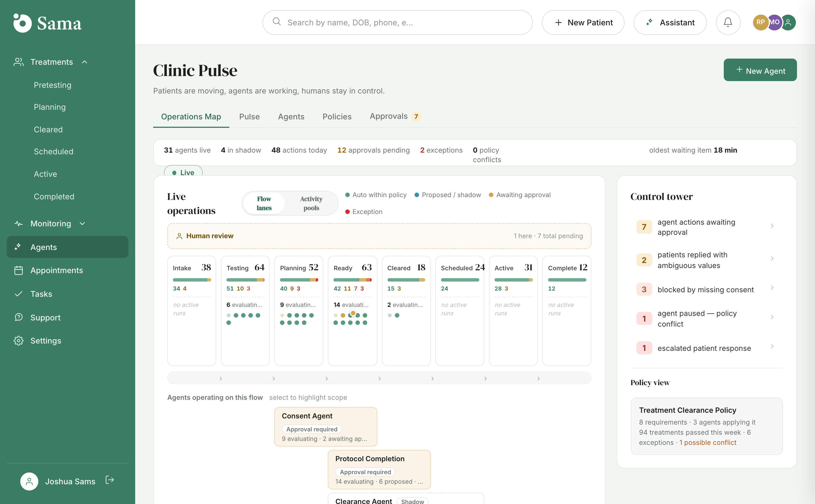This screenshot has height=504, width=815.
Task: Collapse the Treatments menu chevron
Action: click(x=85, y=62)
